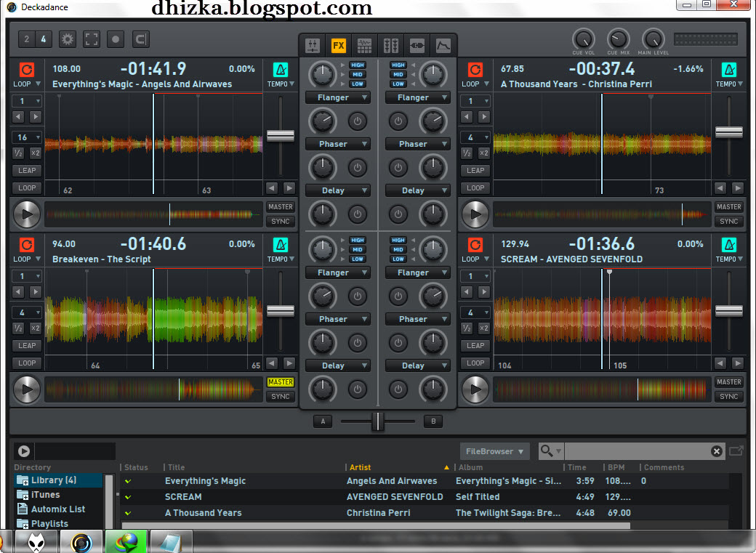The width and height of the screenshot is (756, 553).
Task: Click crossfader B assign button
Action: 433,421
